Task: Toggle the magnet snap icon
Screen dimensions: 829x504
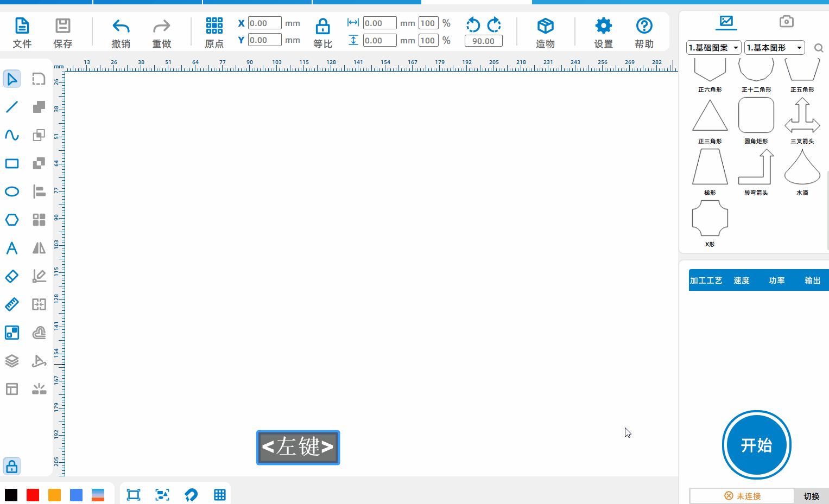Action: [x=191, y=495]
